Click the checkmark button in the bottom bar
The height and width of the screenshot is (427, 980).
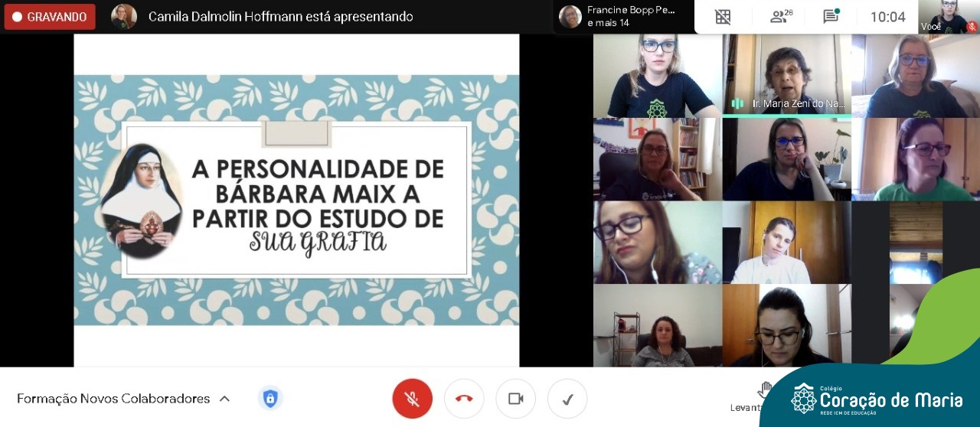pos(567,399)
